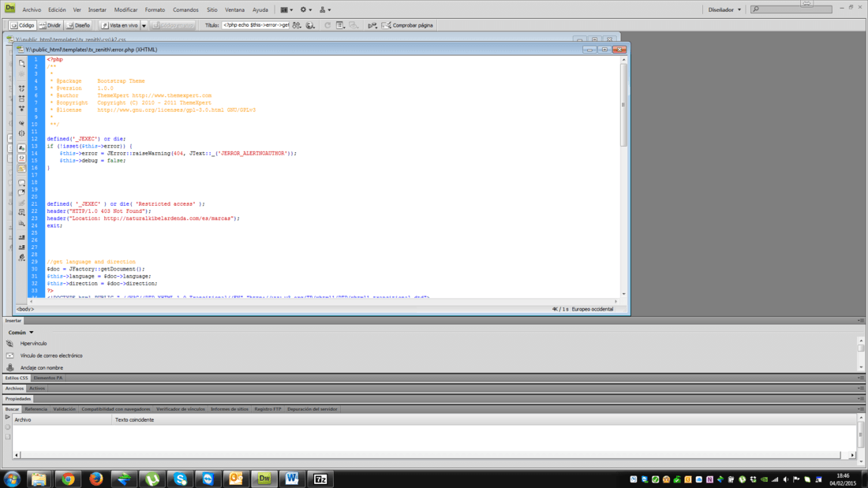
Task: Click the Remove Comment icon
Action: (21, 192)
